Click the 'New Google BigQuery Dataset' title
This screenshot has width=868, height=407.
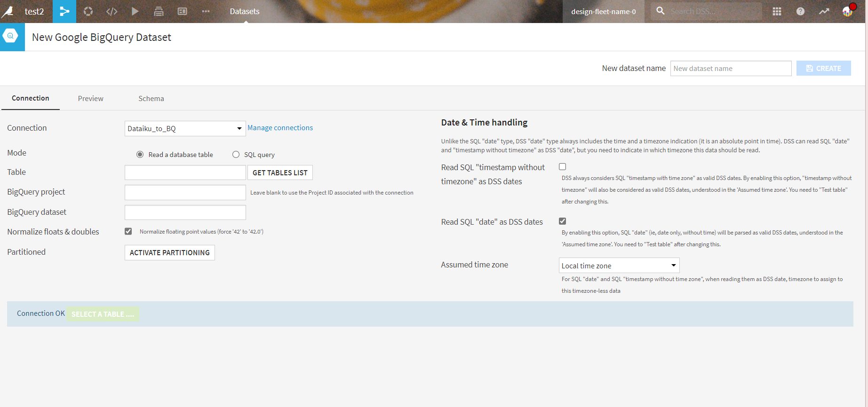pos(102,37)
